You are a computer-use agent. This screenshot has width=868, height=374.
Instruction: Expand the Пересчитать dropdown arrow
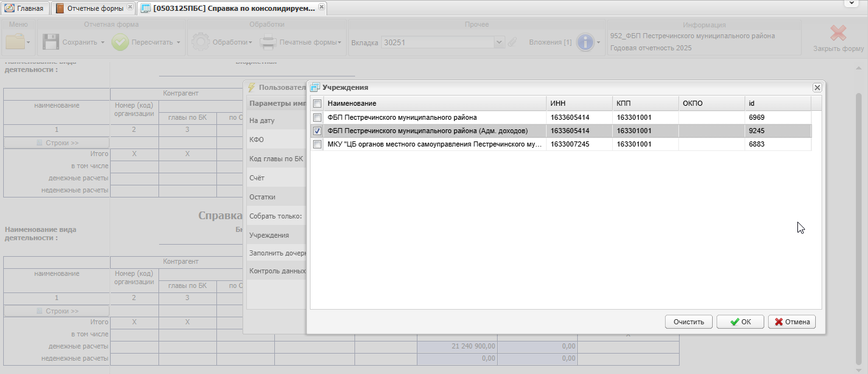pos(178,43)
